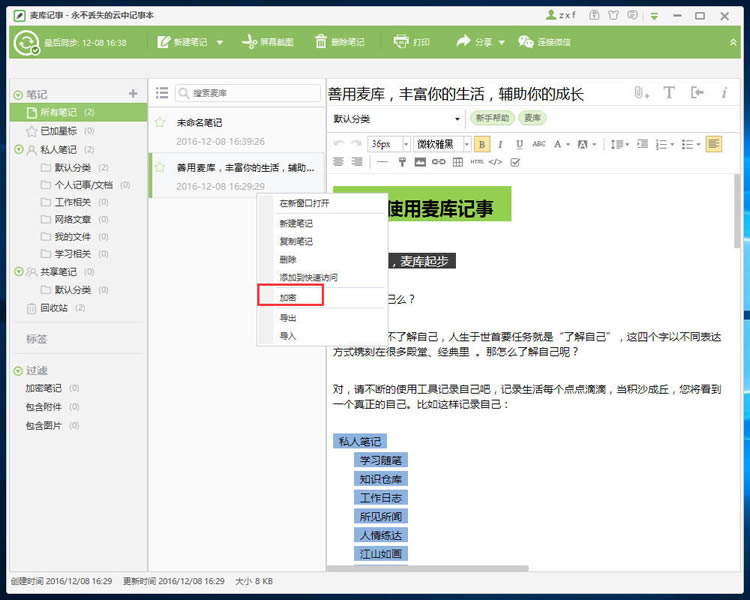This screenshot has width=750, height=600.
Task: Add a notebook with plus beside 笔记
Action: pos(133,94)
